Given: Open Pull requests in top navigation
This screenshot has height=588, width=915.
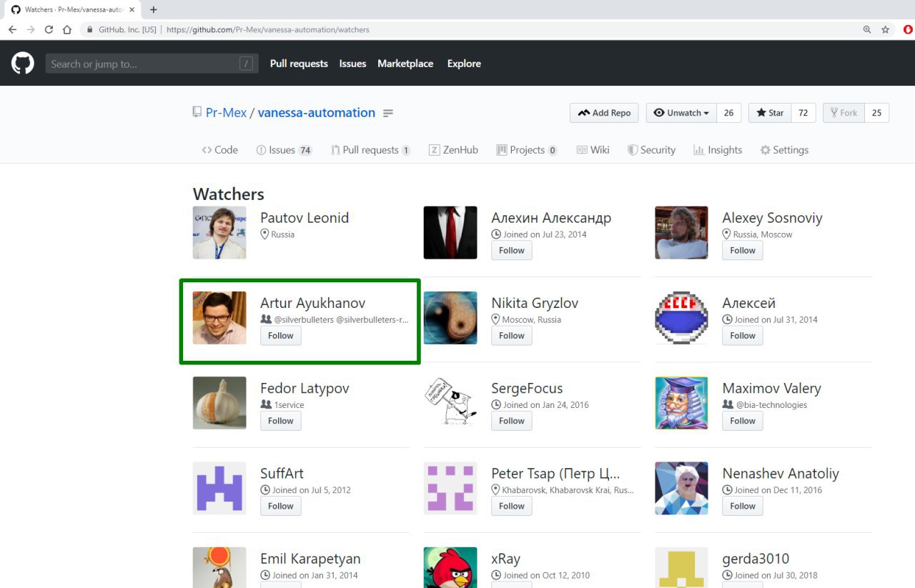Looking at the screenshot, I should [x=299, y=64].
